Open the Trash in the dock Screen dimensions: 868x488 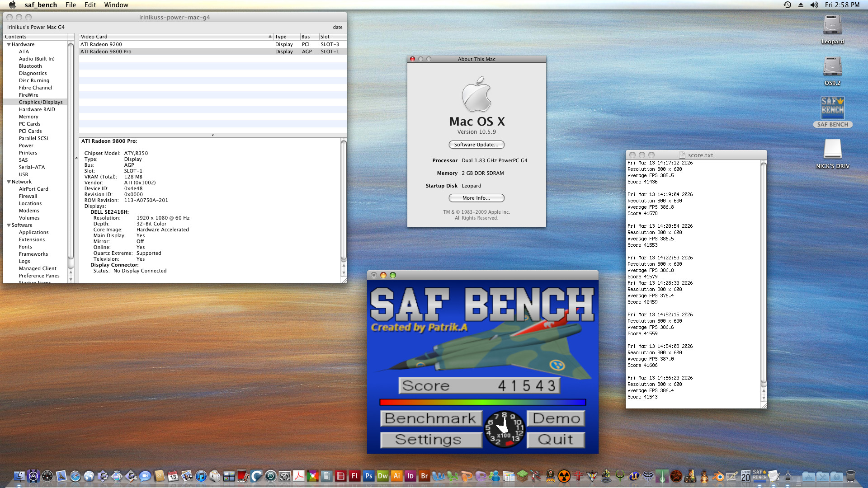tap(850, 476)
